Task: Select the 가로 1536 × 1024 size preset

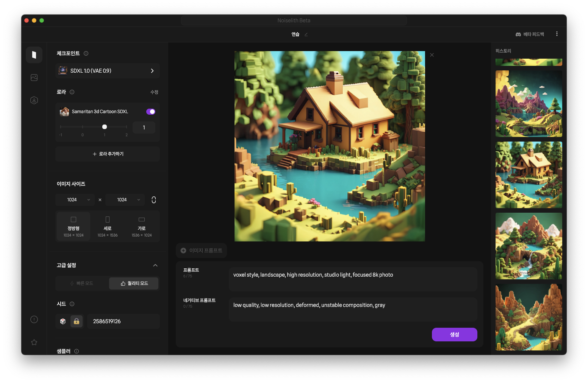Action: coord(142,227)
